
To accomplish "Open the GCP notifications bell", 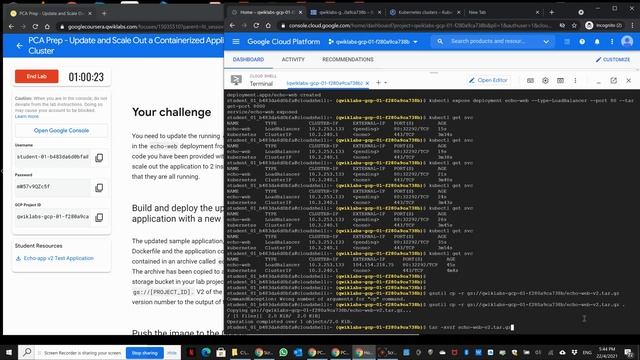I will click(597, 42).
